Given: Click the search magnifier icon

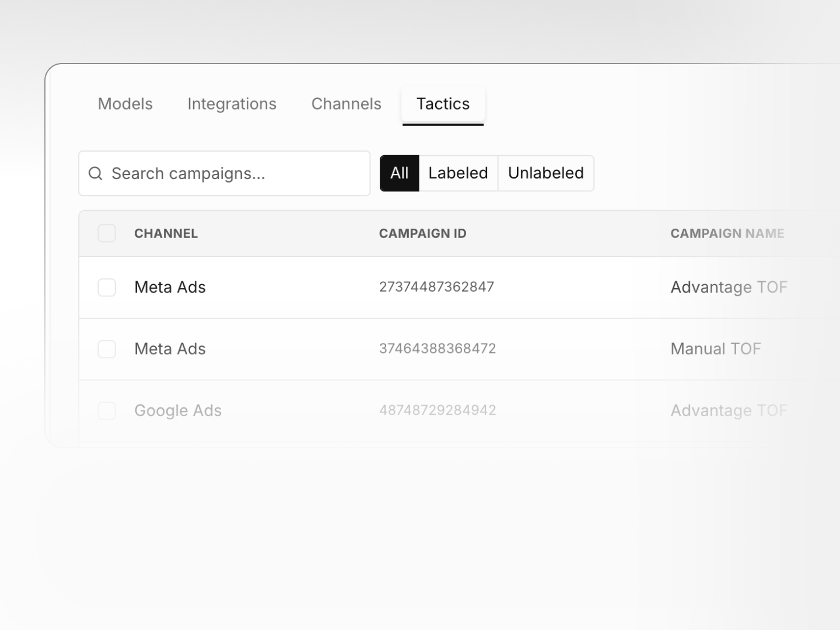Looking at the screenshot, I should [95, 173].
